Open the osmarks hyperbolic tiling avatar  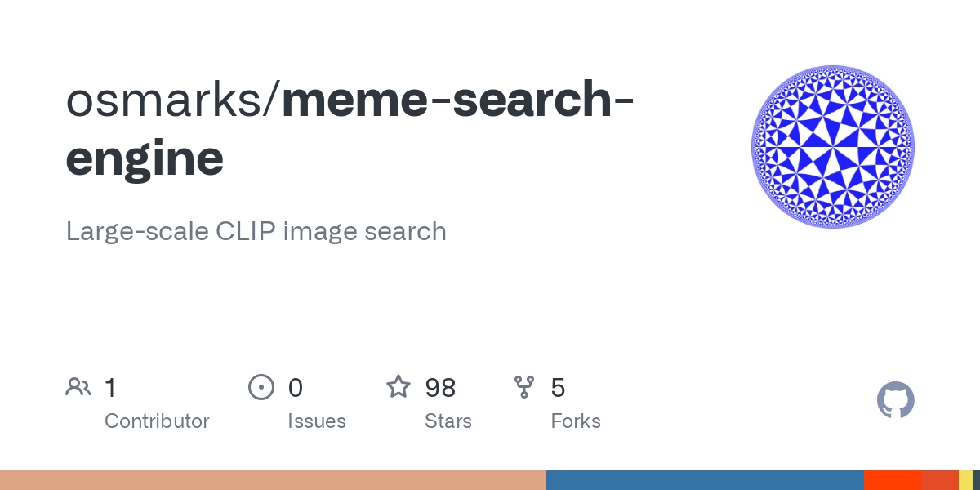click(x=833, y=147)
